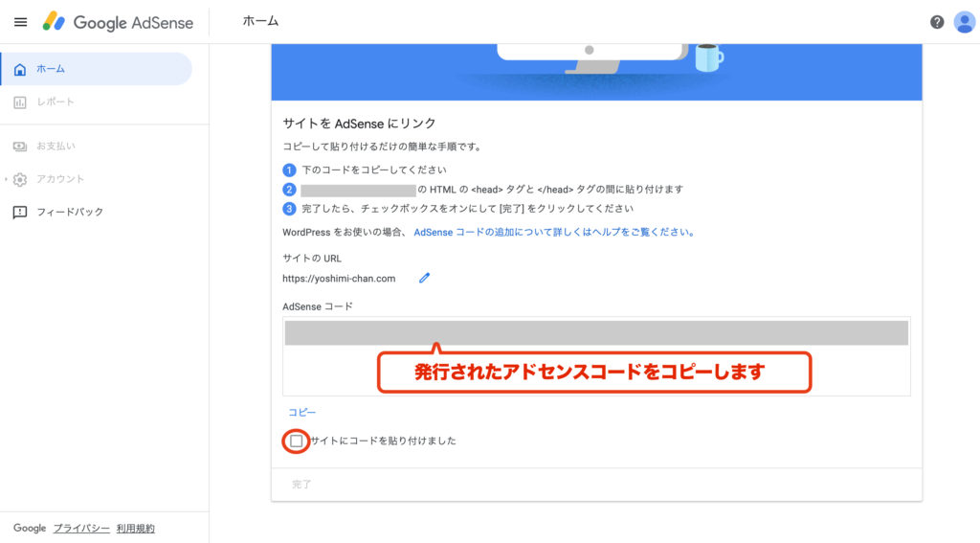Open the hamburger main menu

pos(21,23)
